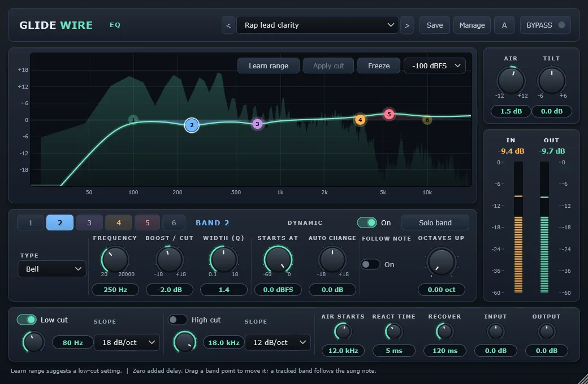Click the 18.0 kHz high cut value field
This screenshot has height=384, width=588.
click(223, 342)
